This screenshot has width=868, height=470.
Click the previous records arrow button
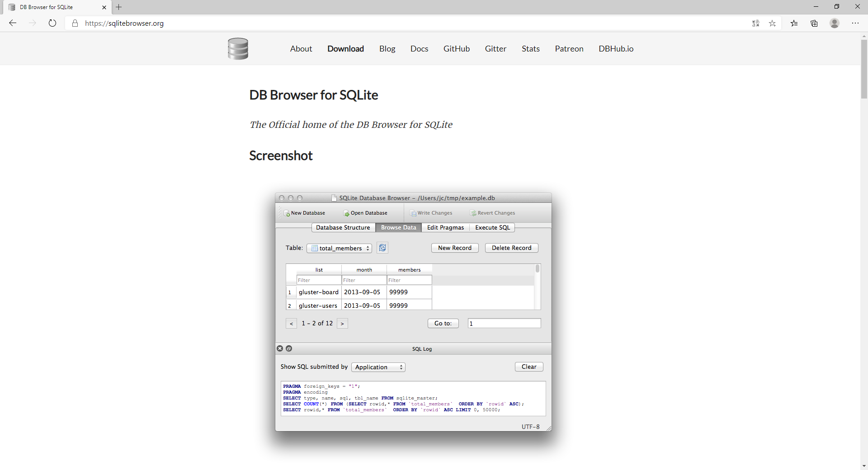tap(292, 323)
